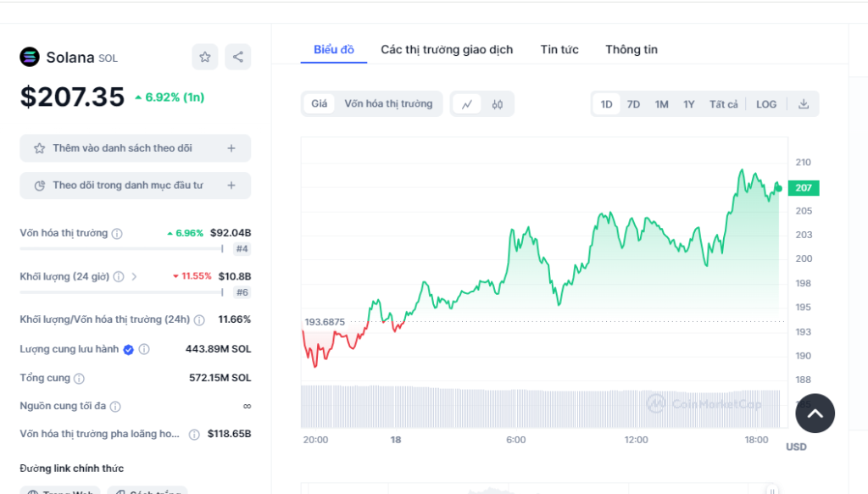Open the Biểu đồ tab
This screenshot has height=494, width=868.
tap(334, 49)
